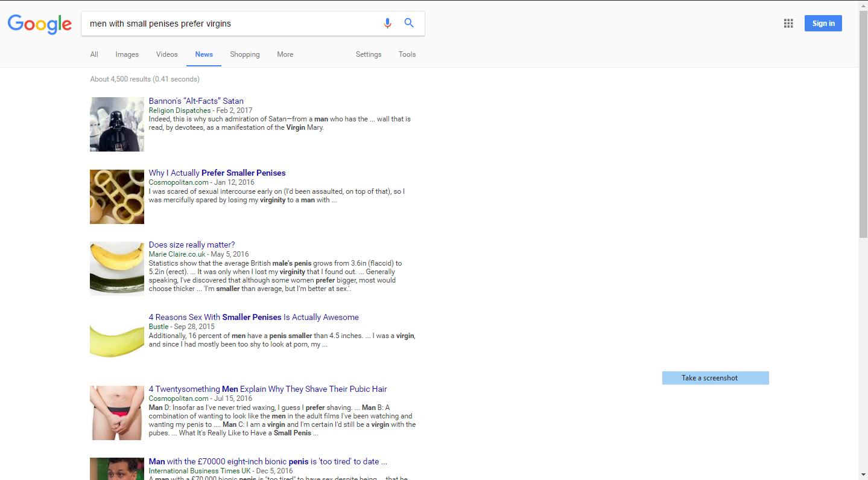The image size is (868, 480).
Task: Open the Bannon's "Alt-Facts" Satan result
Action: (x=196, y=101)
